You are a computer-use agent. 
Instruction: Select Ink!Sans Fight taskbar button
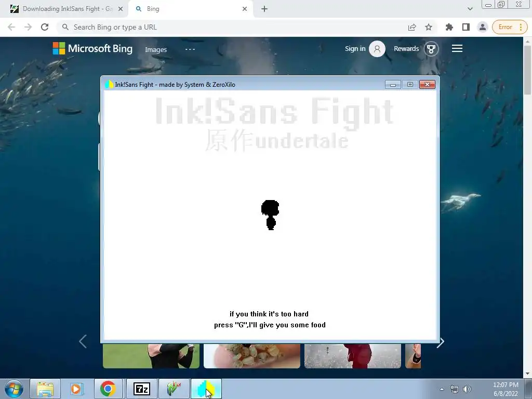pyautogui.click(x=206, y=389)
